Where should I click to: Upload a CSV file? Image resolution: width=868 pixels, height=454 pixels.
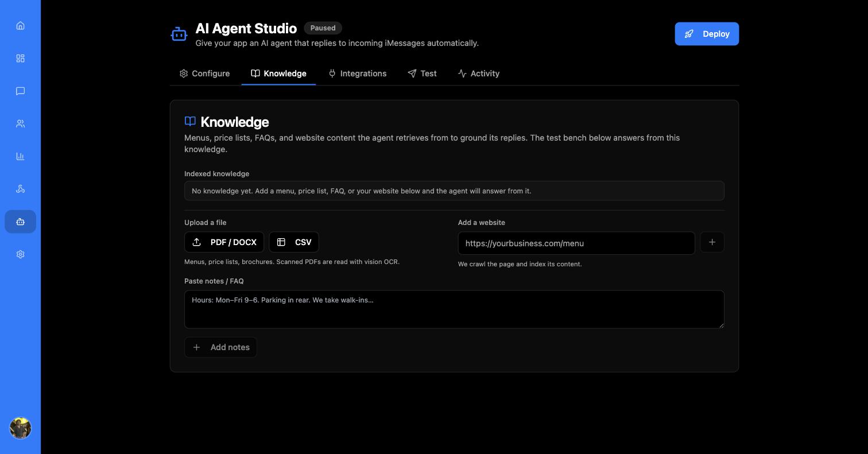[294, 242]
